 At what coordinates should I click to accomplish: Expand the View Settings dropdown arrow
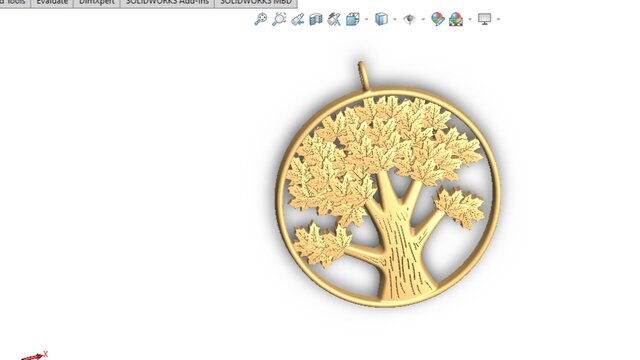(498, 19)
